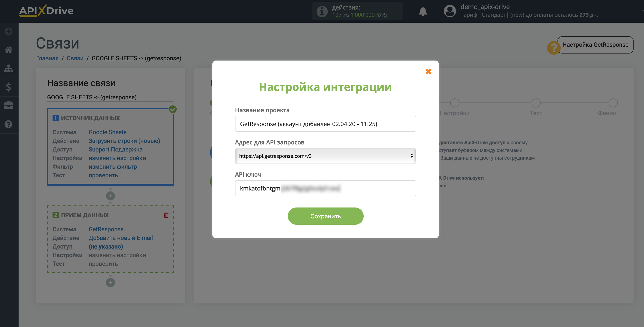Viewport: 644px width, 327px height.
Task: Click the green checkmark on source block
Action: click(173, 109)
